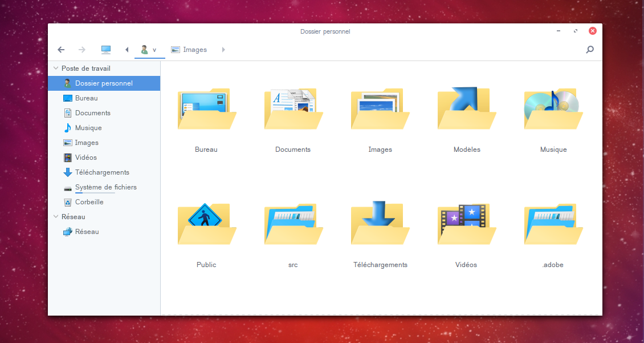Click the Vidéos folder name label in main view
644x343 pixels.
[466, 265]
